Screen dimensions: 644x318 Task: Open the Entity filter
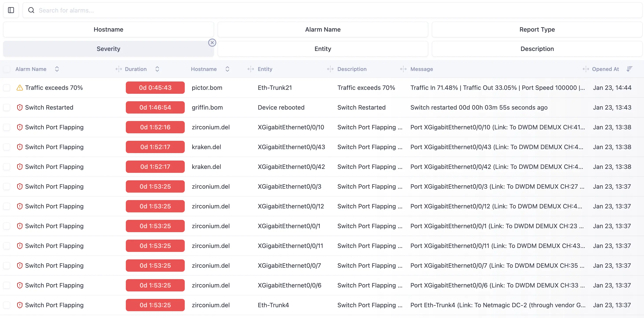(x=322, y=49)
